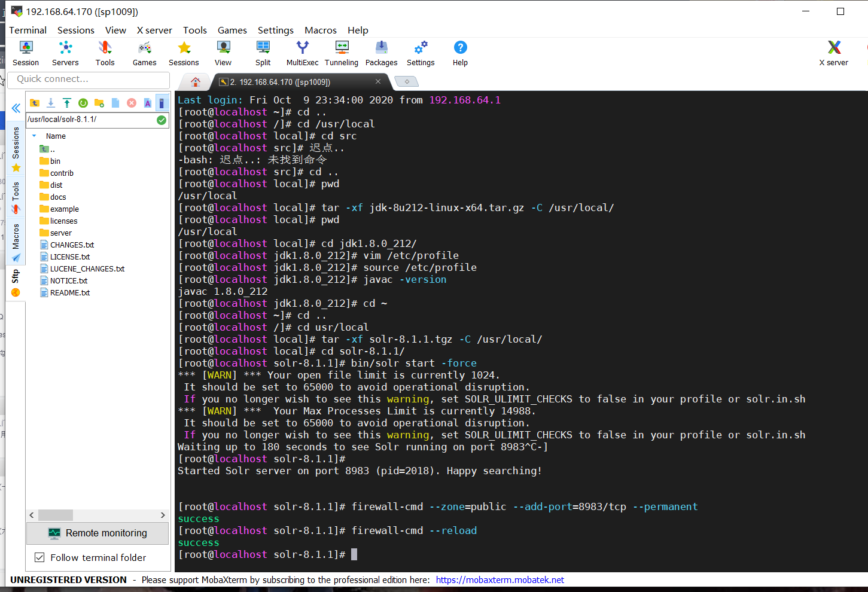Open a new tab with the plus button
The image size is (868, 592).
(407, 81)
